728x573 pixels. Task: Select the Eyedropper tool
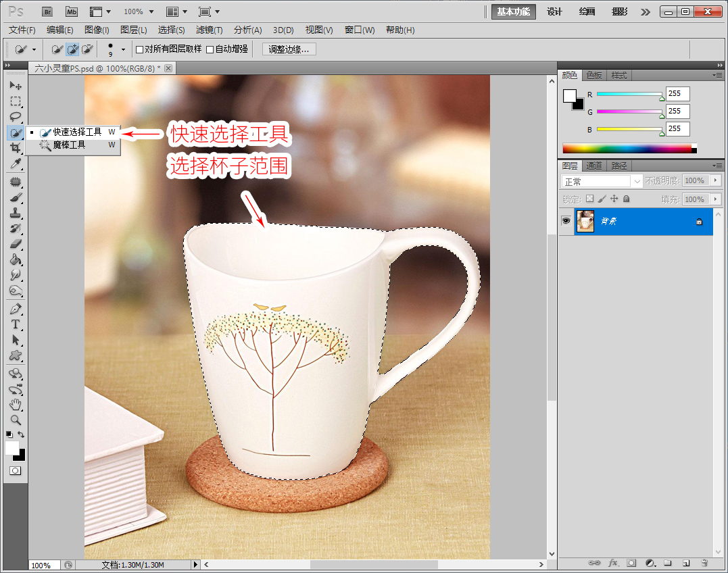click(16, 164)
